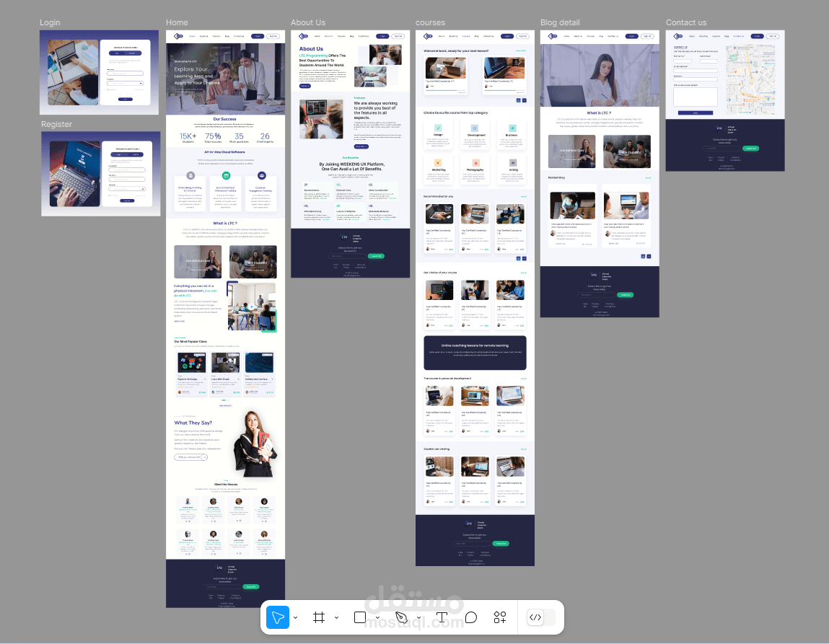829x644 pixels.
Task: Click the 15K+ statistic in Home frame
Action: (x=188, y=137)
